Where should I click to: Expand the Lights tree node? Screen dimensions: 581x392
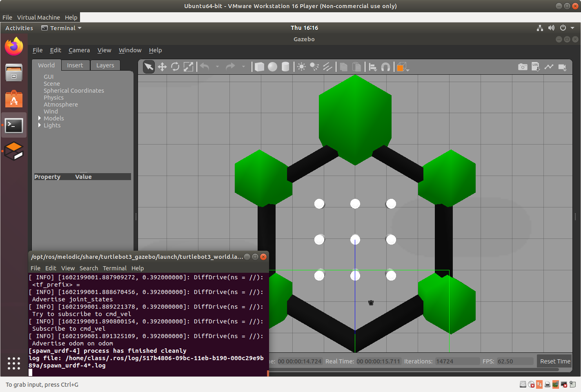coord(40,125)
